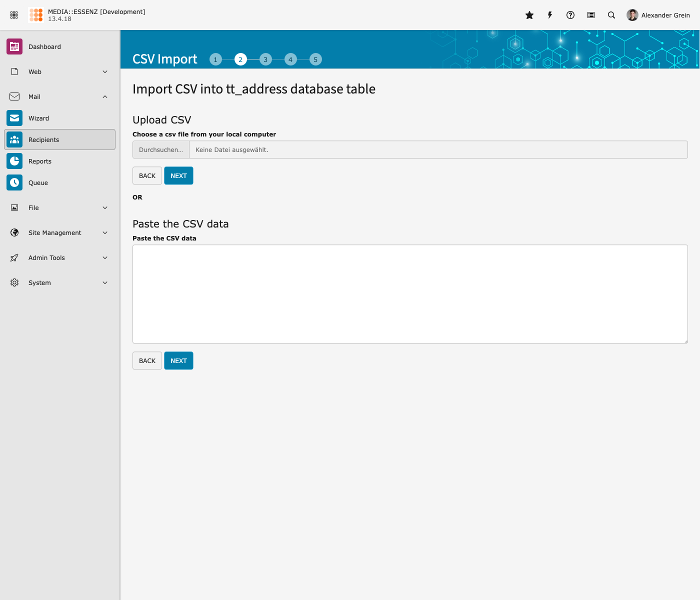
Task: Click the flush cache lightning icon
Action: point(550,15)
